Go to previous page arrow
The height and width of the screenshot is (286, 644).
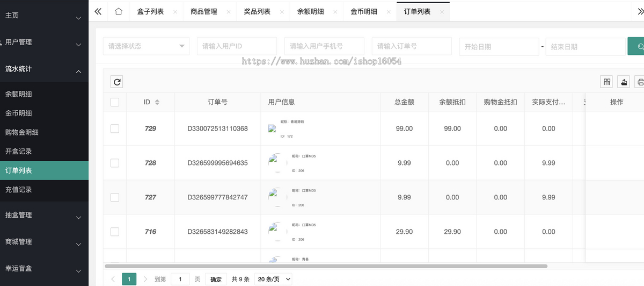pos(113,279)
